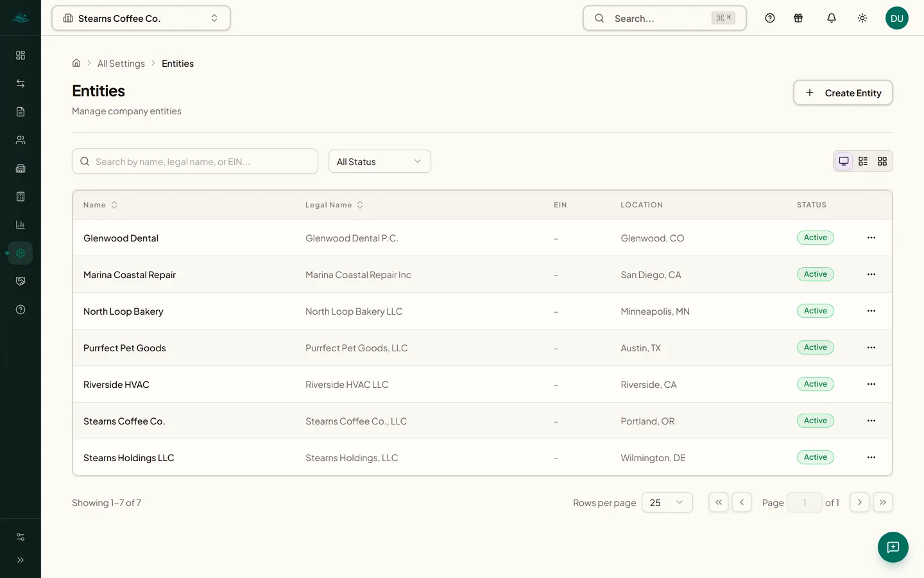This screenshot has width=924, height=578.
Task: Open the dashboard icon in sidebar
Action: coord(21,55)
